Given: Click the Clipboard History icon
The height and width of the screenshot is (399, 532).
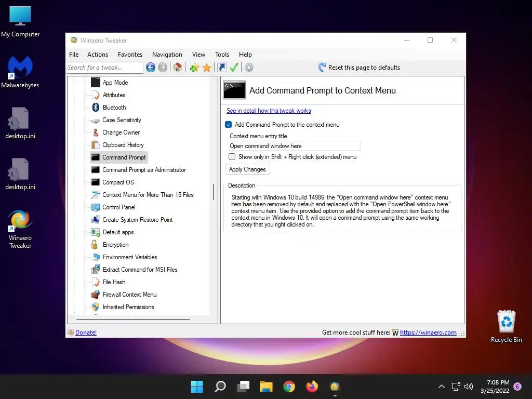Looking at the screenshot, I should coord(96,145).
